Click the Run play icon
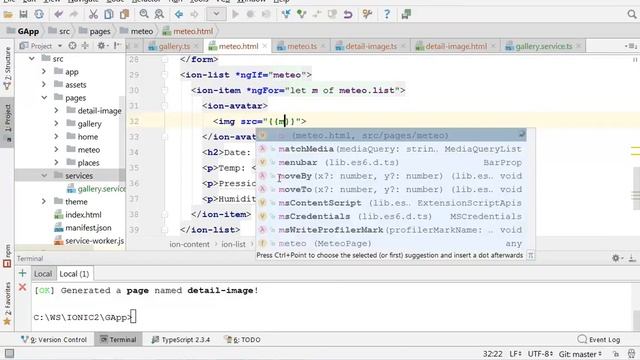 point(235,15)
